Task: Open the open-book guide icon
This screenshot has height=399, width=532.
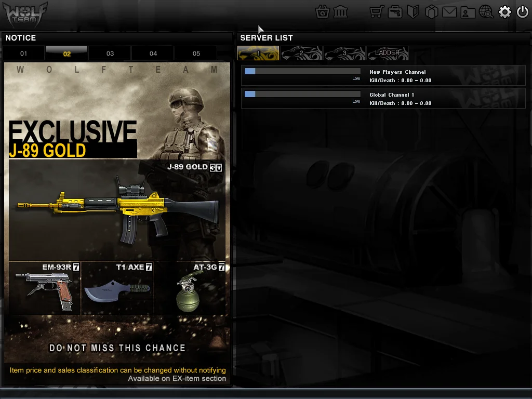Action: click(x=413, y=12)
